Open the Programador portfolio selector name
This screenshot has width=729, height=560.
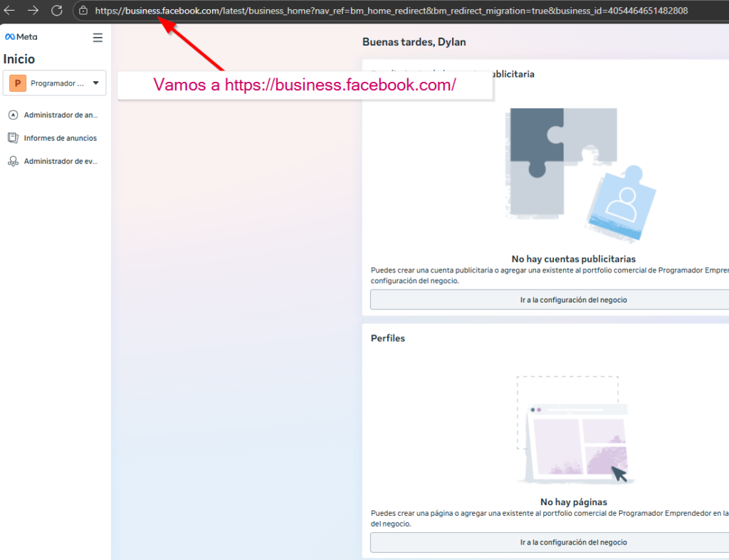tap(57, 83)
